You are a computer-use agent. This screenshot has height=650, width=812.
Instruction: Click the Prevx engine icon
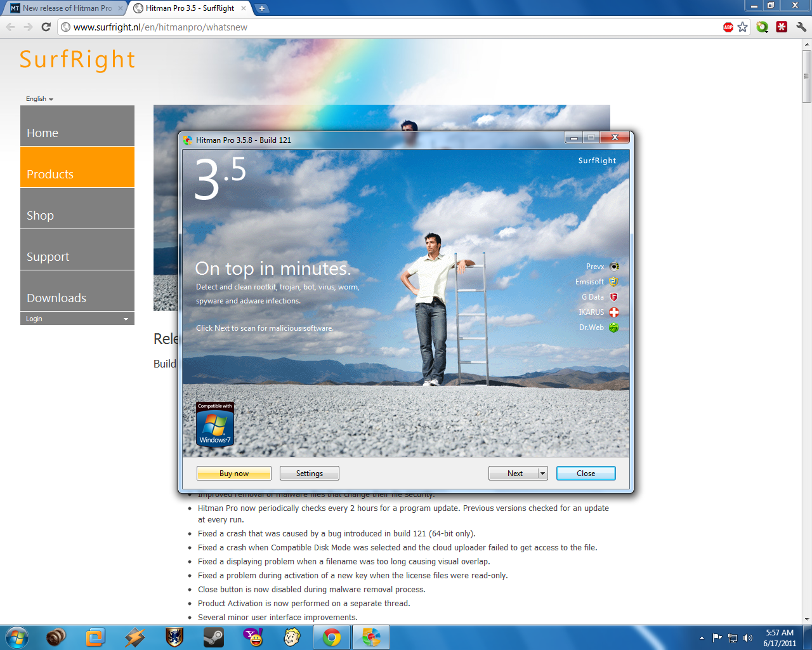614,267
